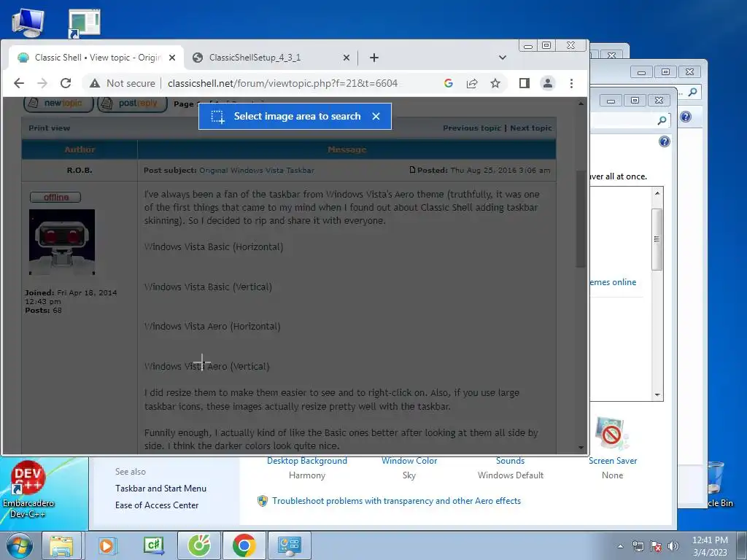Go to Next topic

pos(531,128)
